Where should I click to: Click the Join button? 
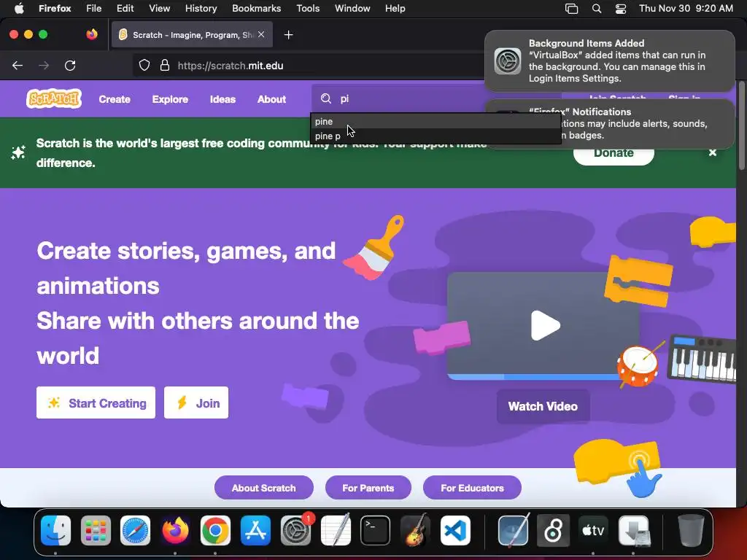click(196, 402)
